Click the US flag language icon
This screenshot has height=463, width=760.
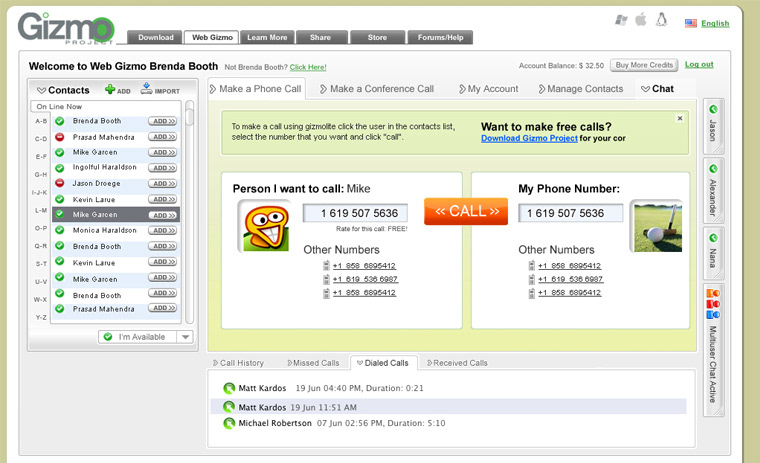point(691,23)
